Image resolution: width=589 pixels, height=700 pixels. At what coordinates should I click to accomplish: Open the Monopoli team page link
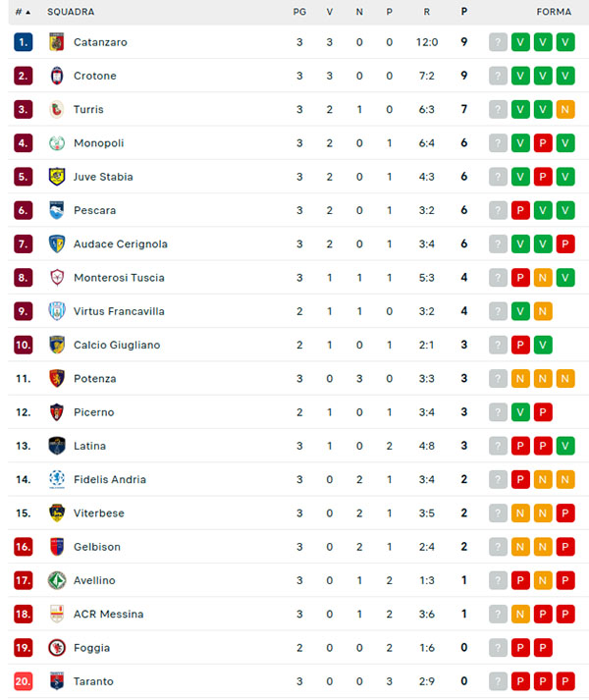[x=98, y=143]
